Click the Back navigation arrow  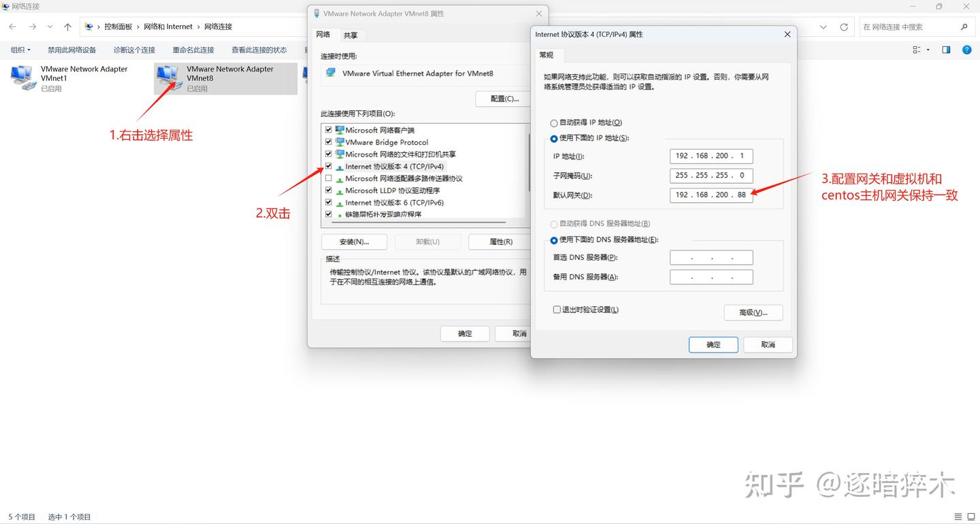coord(12,27)
